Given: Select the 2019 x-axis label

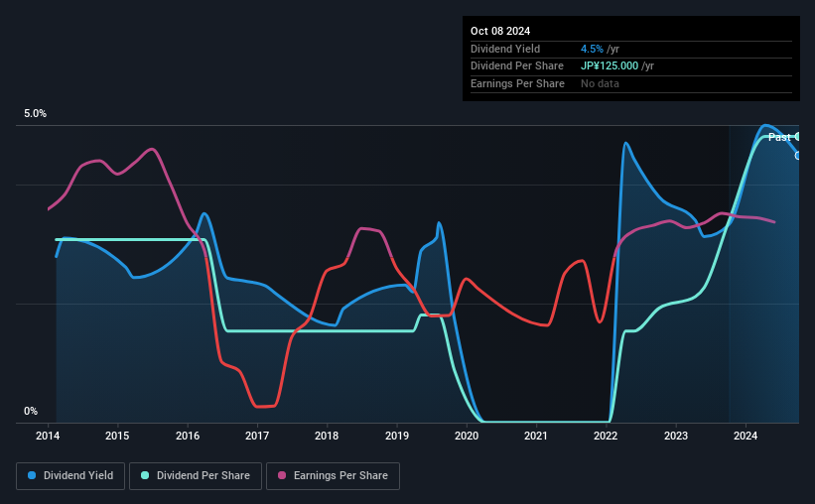Looking at the screenshot, I should coord(397,436).
